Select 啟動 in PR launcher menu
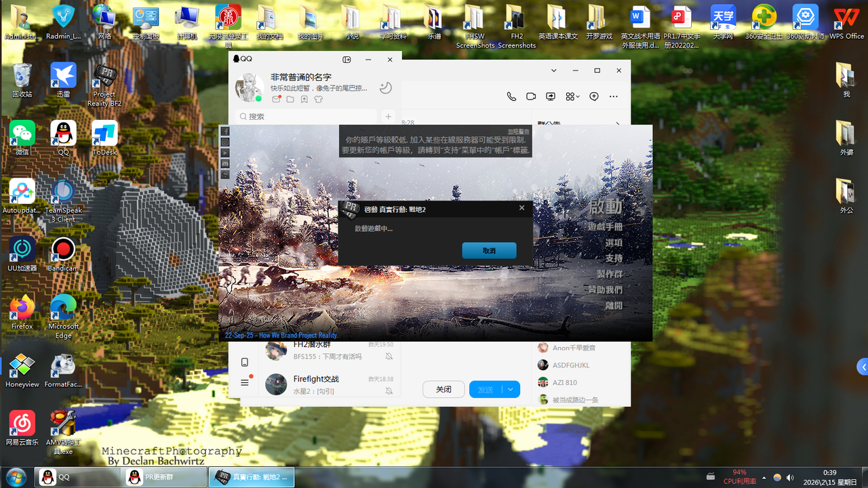The height and width of the screenshot is (488, 868). coord(605,206)
